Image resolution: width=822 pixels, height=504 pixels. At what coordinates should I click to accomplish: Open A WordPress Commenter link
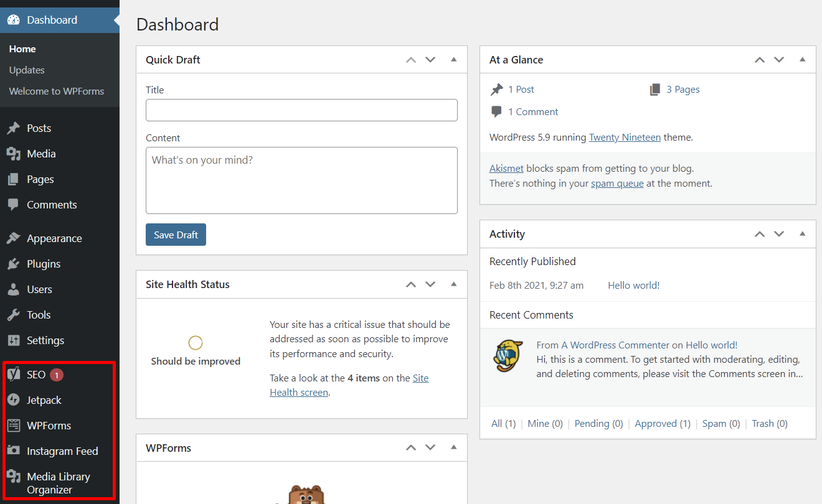point(615,345)
